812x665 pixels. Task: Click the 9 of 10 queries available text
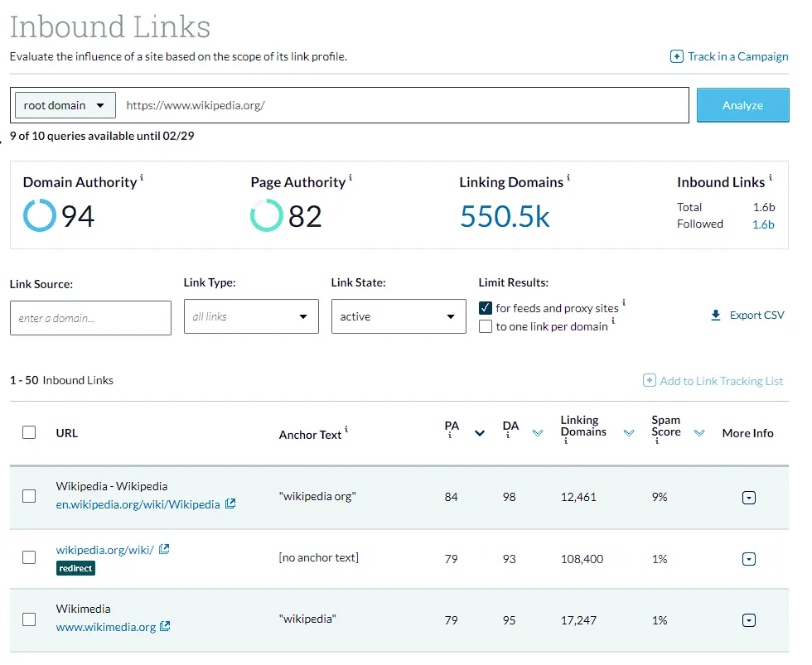click(102, 136)
